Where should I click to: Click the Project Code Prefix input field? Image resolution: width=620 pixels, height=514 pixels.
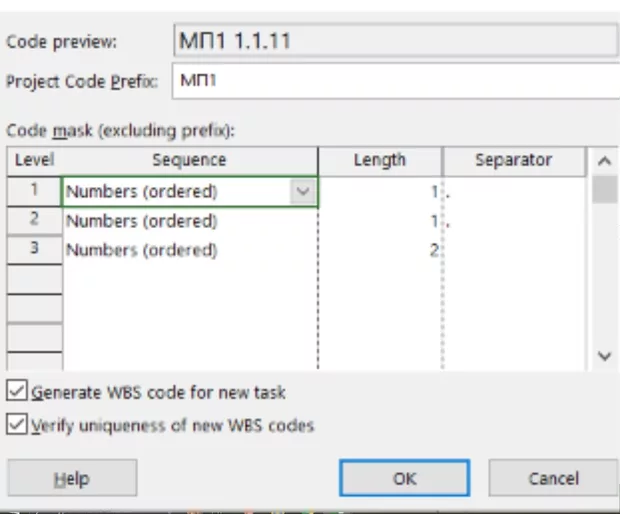coord(395,81)
